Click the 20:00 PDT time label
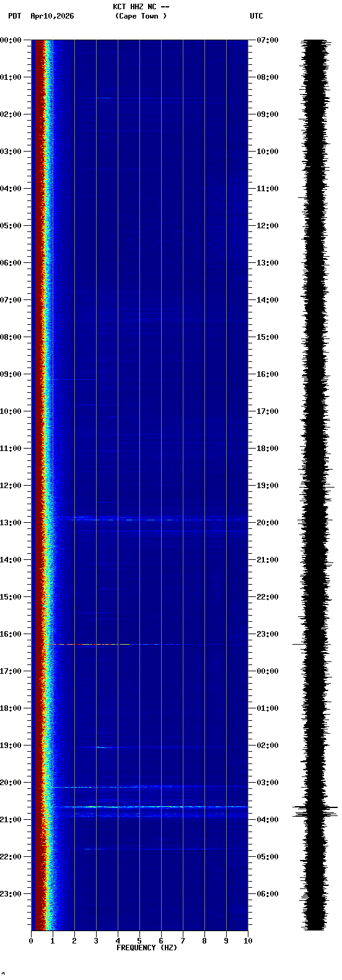 [11, 783]
